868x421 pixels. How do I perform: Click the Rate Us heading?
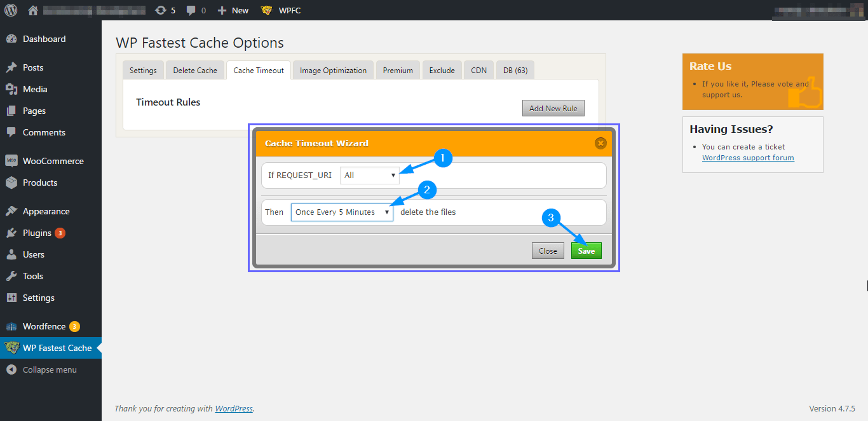point(710,66)
